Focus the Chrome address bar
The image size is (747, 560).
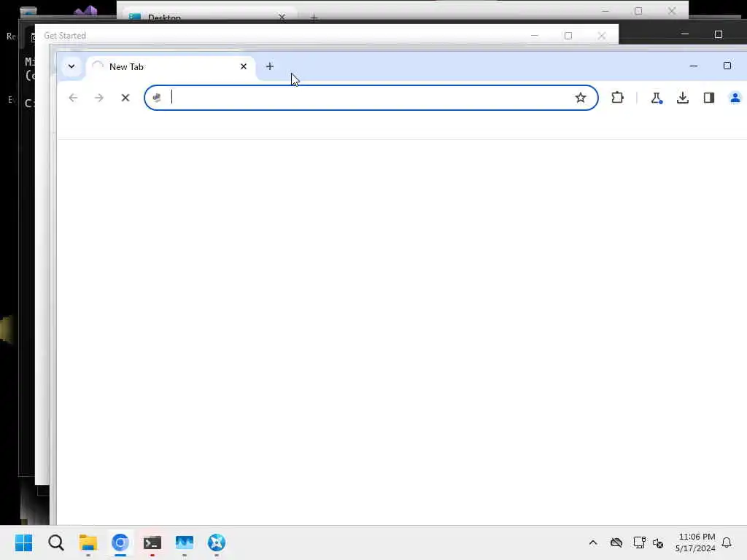pos(371,98)
